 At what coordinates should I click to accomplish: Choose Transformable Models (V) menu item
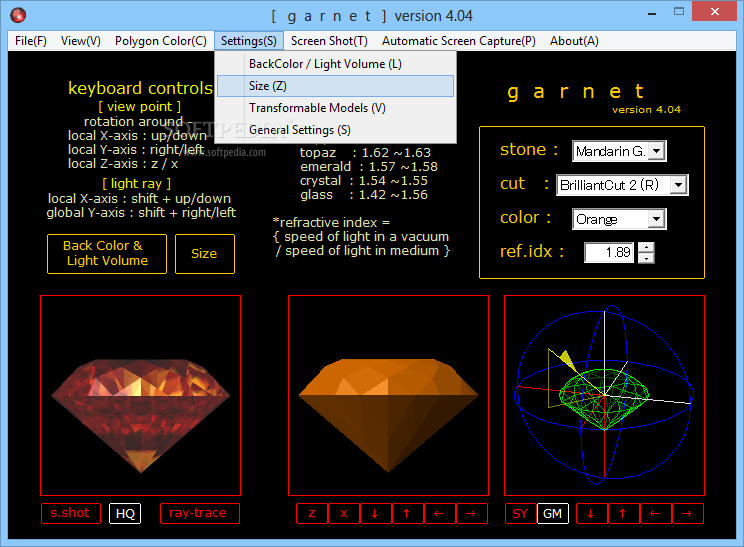pyautogui.click(x=335, y=108)
